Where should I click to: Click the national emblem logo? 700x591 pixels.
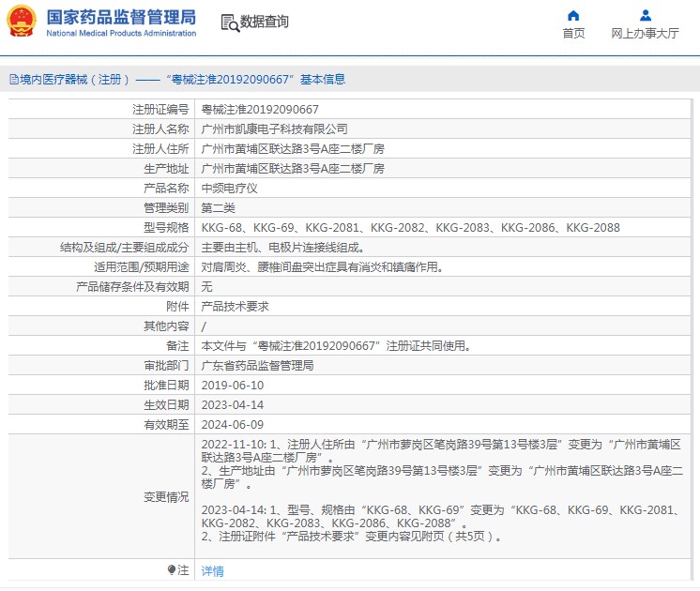point(21,22)
